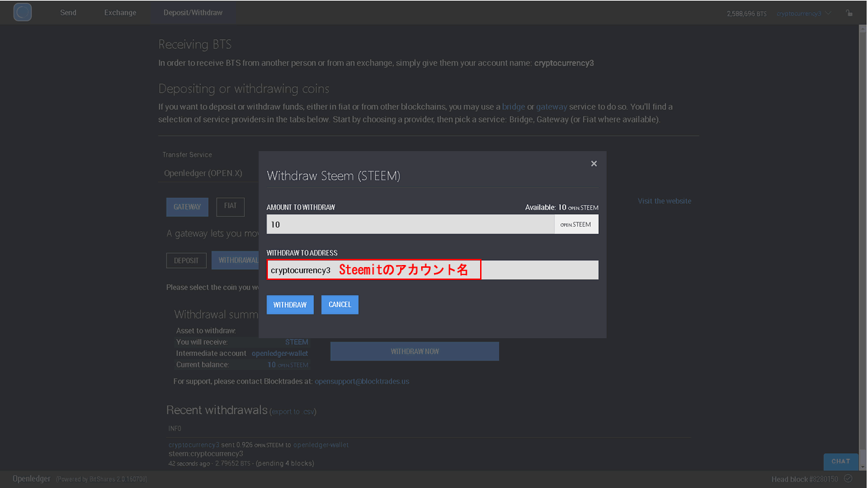868x488 pixels.
Task: Click the '42 seconds ago' timestamp line
Action: [241, 463]
